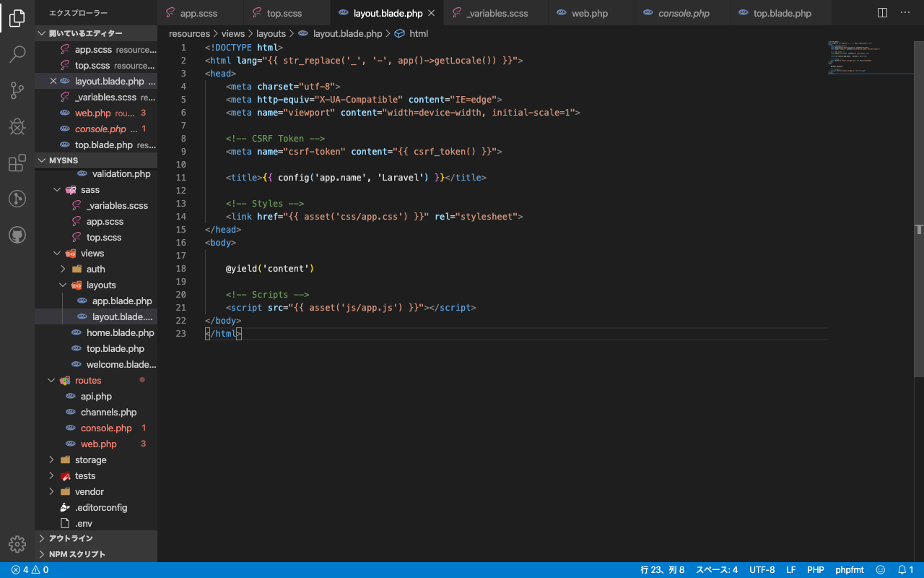
Task: Collapse the sass folder
Action: tap(96, 190)
